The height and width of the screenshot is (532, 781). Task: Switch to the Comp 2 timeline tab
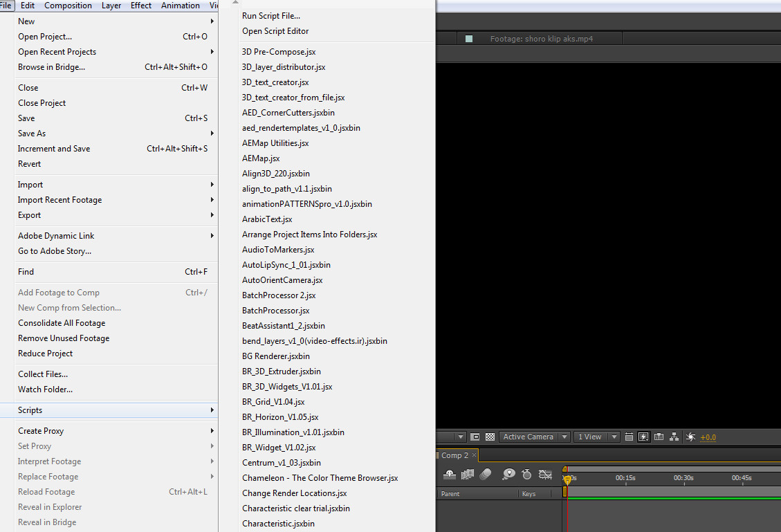pos(454,455)
